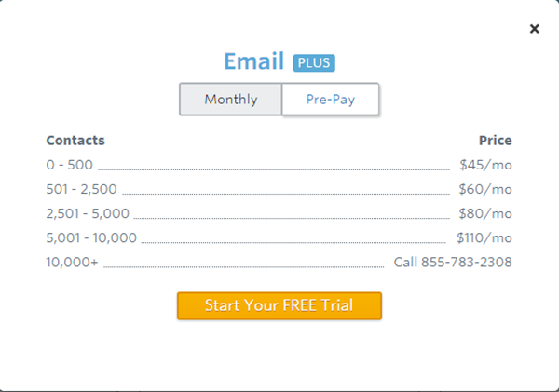Screen dimensions: 559x392
Task: Click the $45/mo price
Action: [485, 165]
